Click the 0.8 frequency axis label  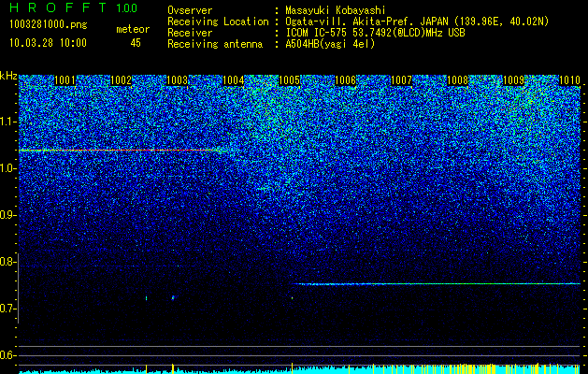pyautogui.click(x=7, y=262)
